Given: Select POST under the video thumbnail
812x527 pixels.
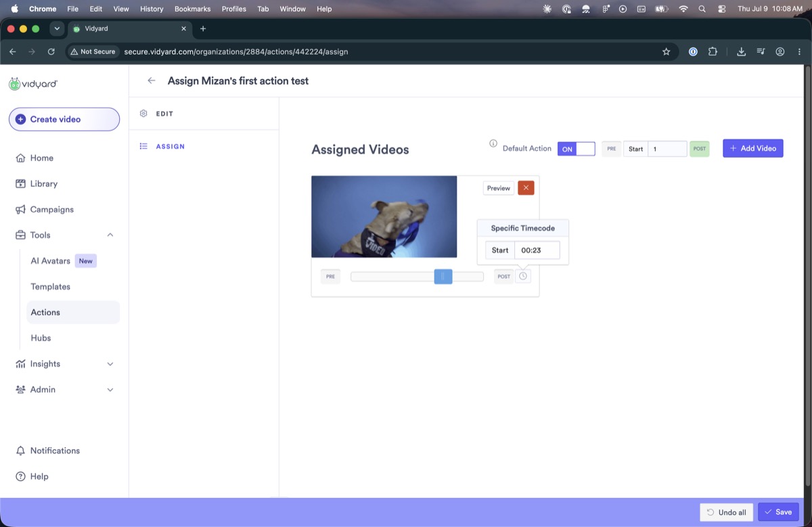Looking at the screenshot, I should [504, 276].
